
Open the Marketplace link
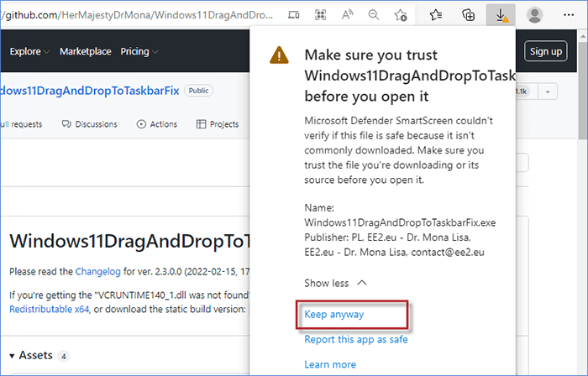pos(86,51)
